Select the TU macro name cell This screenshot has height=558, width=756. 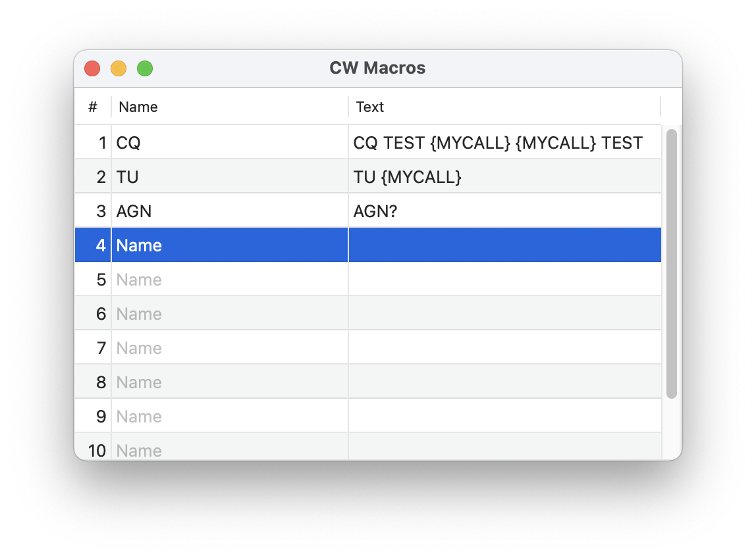(229, 177)
